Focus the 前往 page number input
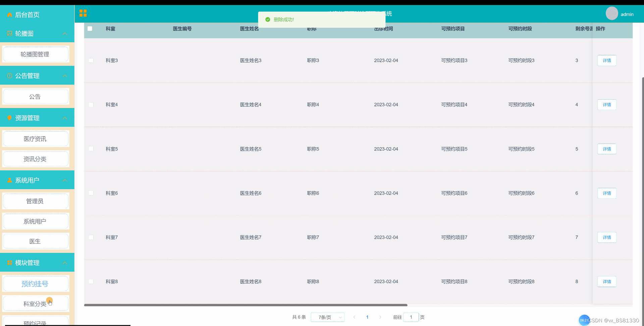The width and height of the screenshot is (644, 326). [411, 317]
